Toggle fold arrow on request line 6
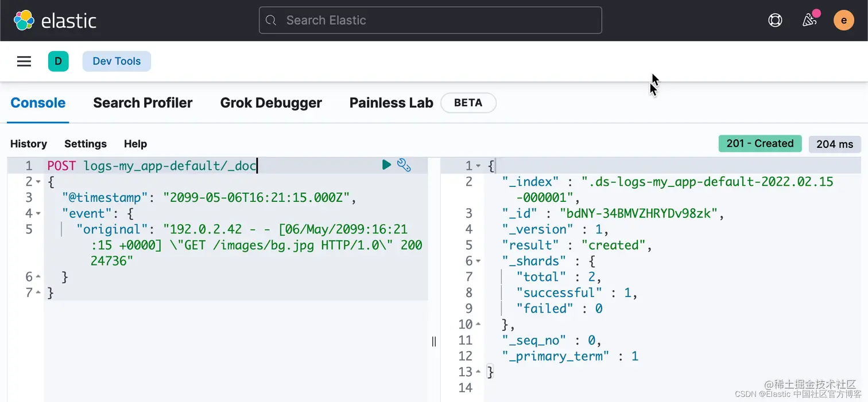868x402 pixels. pos(38,277)
